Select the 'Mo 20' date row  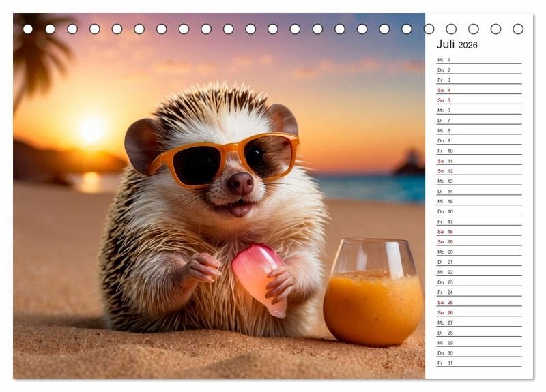point(479,252)
